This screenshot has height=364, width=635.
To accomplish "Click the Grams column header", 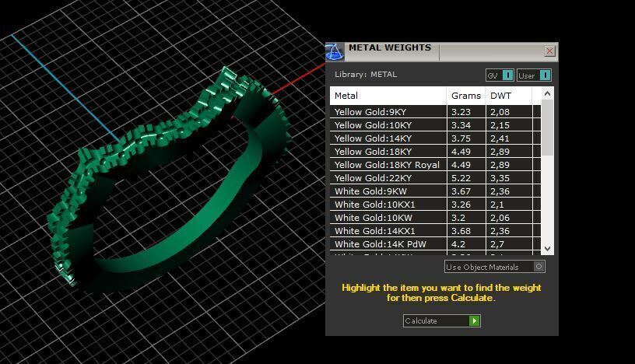I will tap(466, 96).
